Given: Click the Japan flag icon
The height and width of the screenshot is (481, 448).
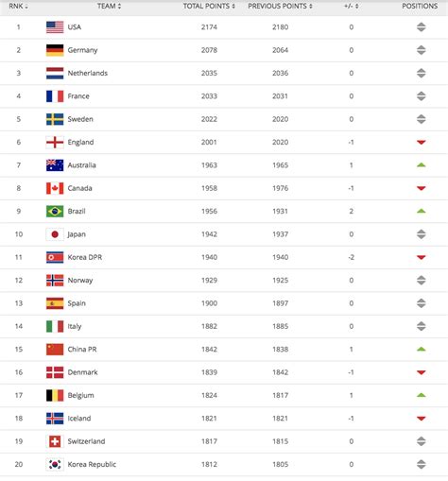Looking at the screenshot, I should 55,234.
